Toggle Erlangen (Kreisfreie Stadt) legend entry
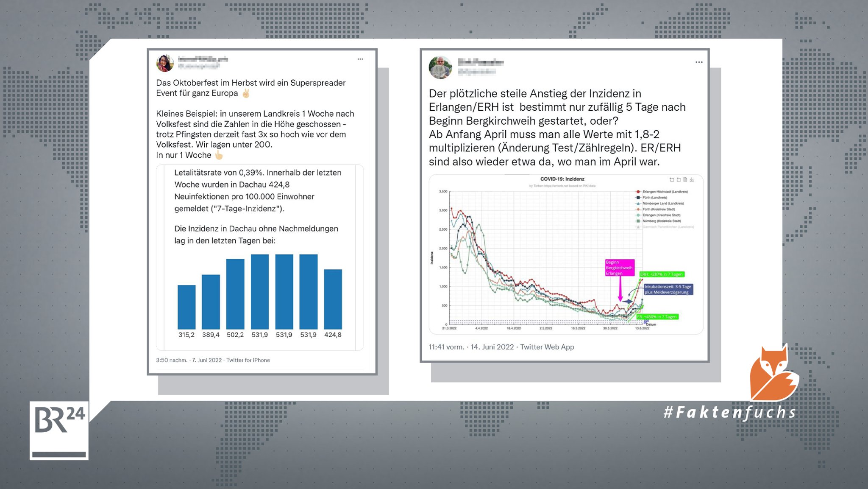 pyautogui.click(x=658, y=215)
